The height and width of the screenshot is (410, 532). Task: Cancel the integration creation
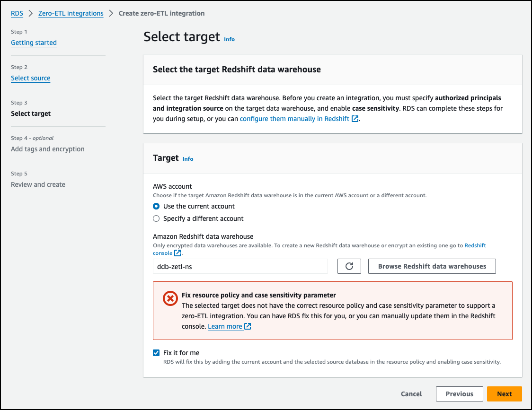pyautogui.click(x=411, y=394)
